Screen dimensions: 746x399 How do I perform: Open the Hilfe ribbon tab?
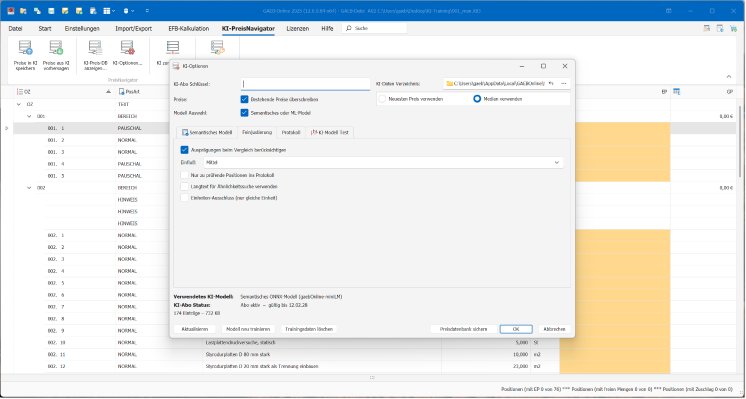pos(327,29)
